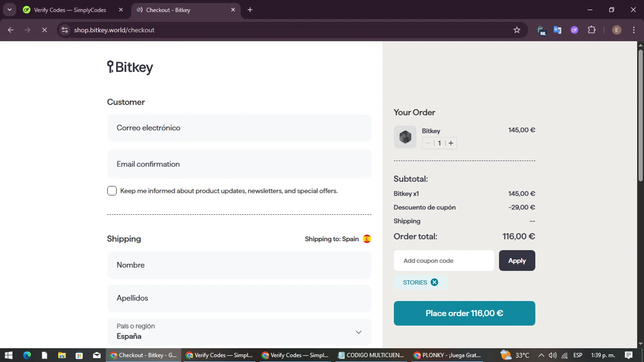Open the Chrome three-dot menu
644x362 pixels.
click(634, 30)
